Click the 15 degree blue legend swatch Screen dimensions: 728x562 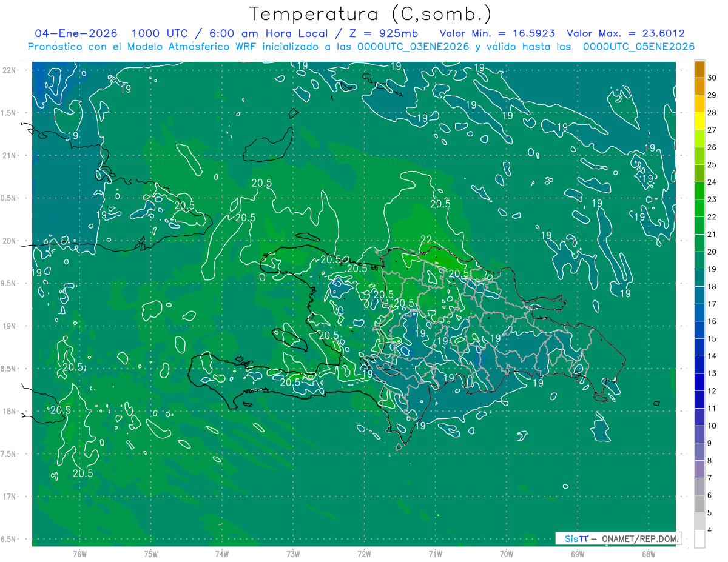[x=699, y=330]
